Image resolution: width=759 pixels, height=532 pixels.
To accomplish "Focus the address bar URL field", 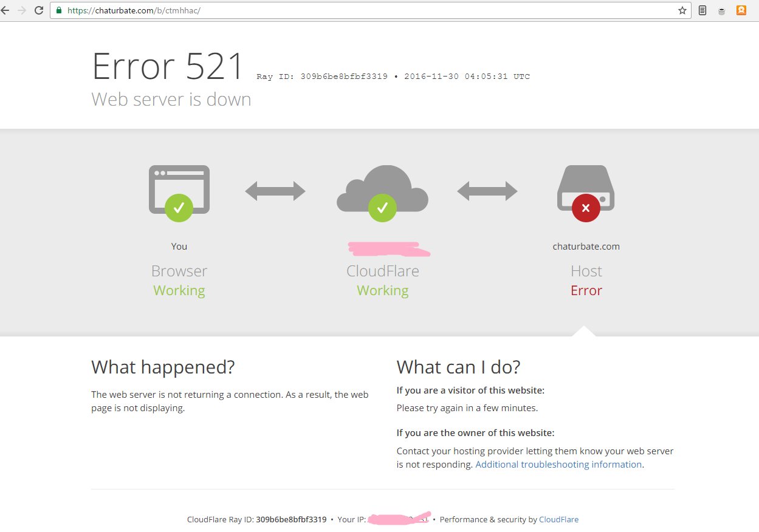I will [365, 10].
